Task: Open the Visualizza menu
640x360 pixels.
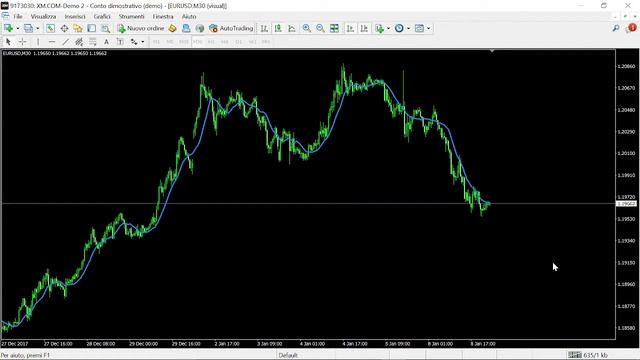Action: [x=43, y=16]
